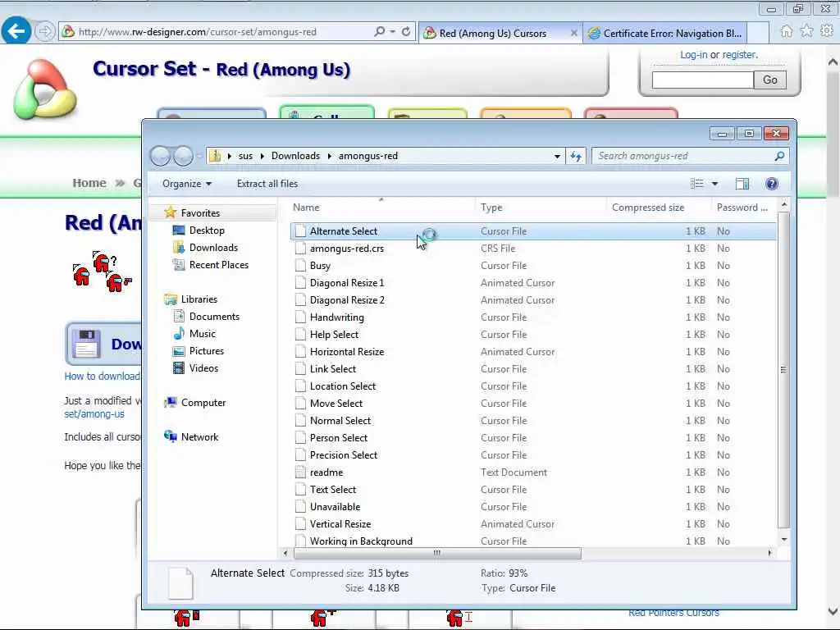
Task: Click the floppy disk Download icon on webpage
Action: pos(86,344)
